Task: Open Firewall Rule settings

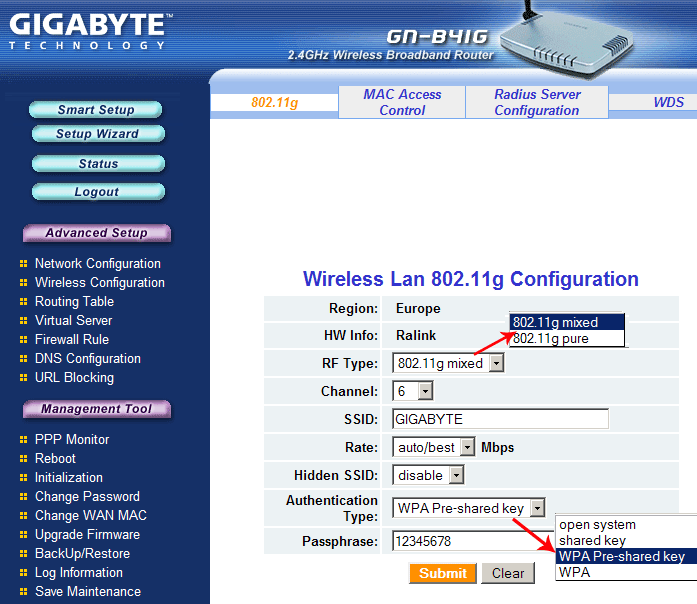Action: click(72, 340)
